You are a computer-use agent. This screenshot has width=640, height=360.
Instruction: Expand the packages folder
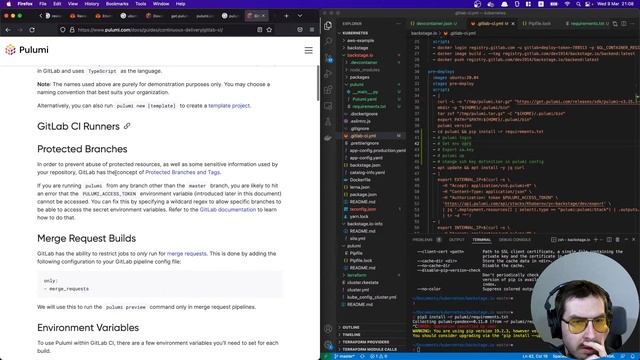coord(359,77)
